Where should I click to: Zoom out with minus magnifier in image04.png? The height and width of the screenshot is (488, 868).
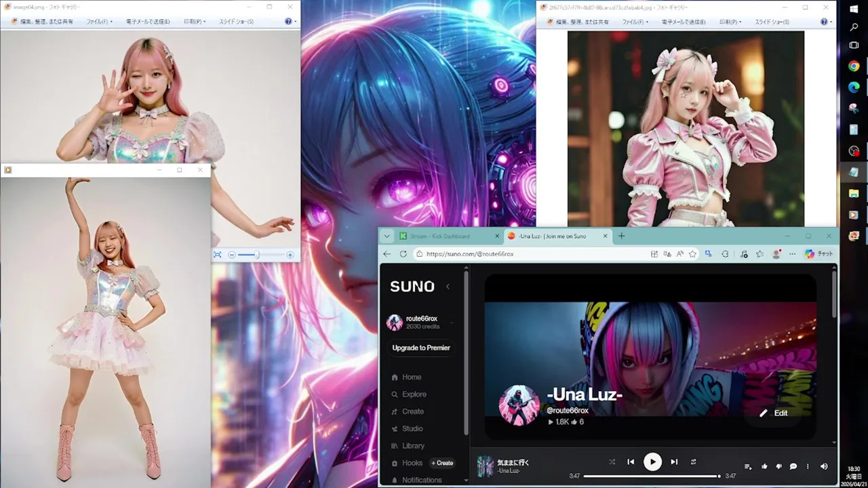click(232, 255)
